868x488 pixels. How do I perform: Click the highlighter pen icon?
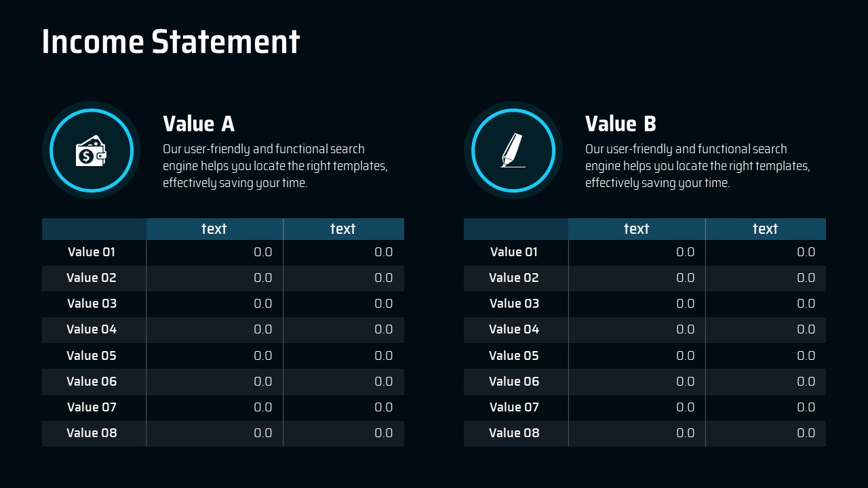click(x=513, y=150)
